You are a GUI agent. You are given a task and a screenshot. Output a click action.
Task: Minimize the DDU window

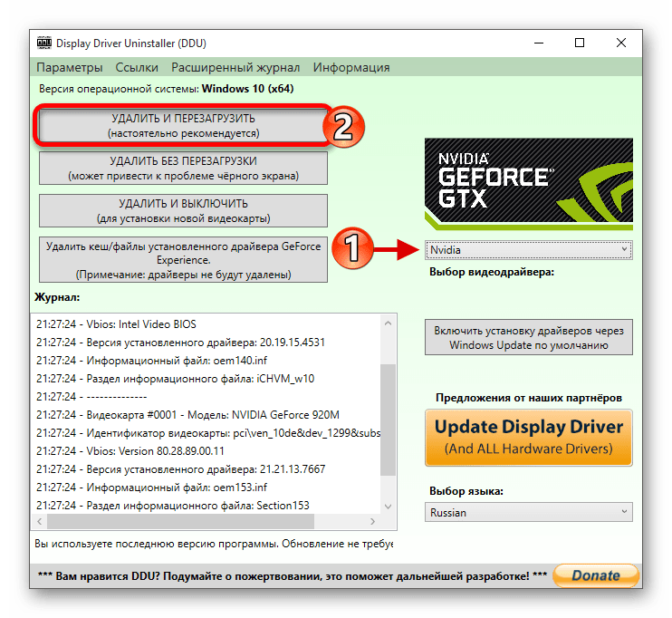(539, 43)
